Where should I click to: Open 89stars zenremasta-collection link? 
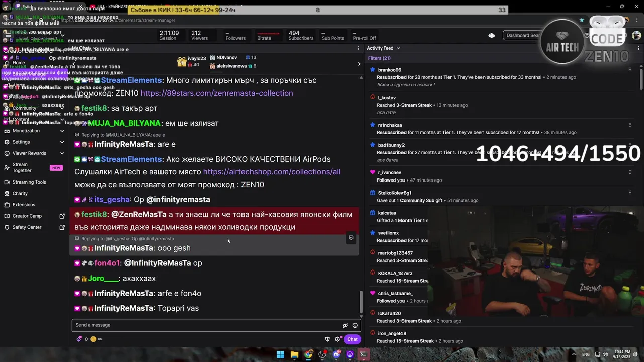217,93
